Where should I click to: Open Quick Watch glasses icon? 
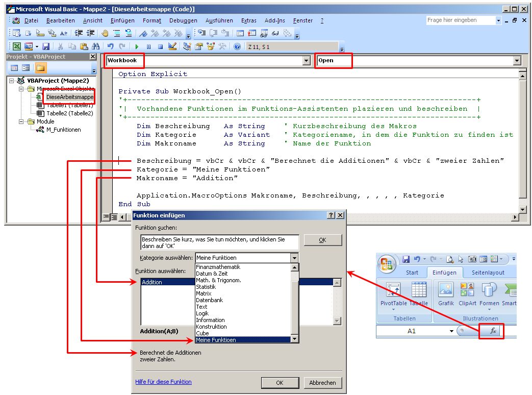click(275, 33)
